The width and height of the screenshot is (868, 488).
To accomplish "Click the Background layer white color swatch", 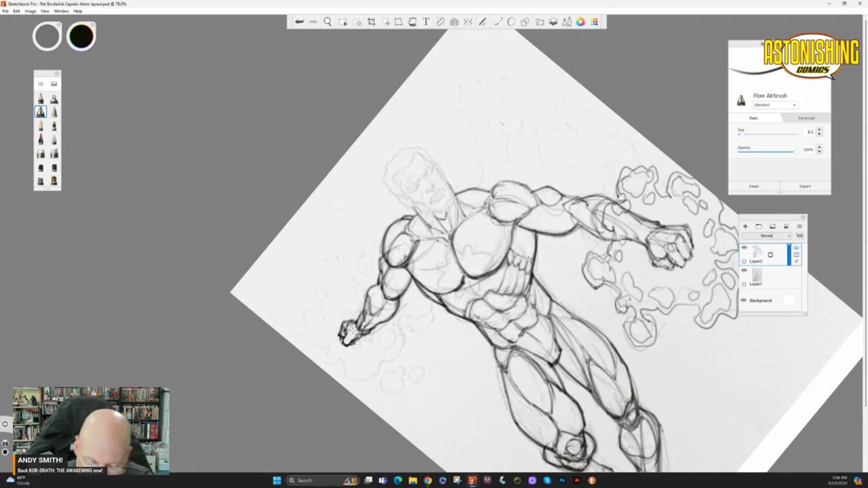I will pos(789,300).
